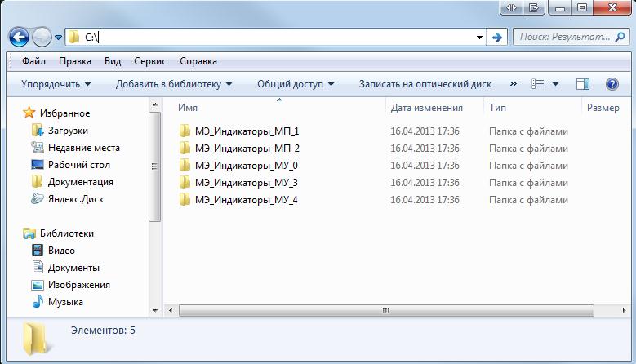Click the folder icon in address bar
The height and width of the screenshot is (364, 636).
(x=73, y=37)
